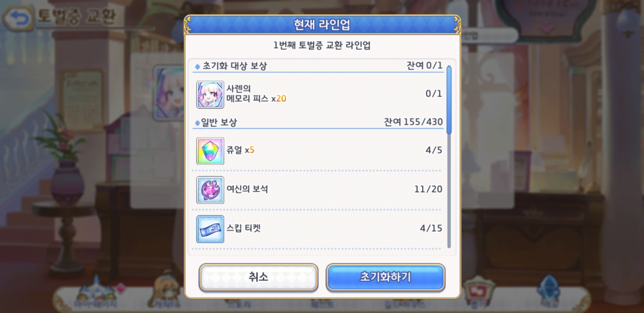Click the 취소 cancel button

258,277
